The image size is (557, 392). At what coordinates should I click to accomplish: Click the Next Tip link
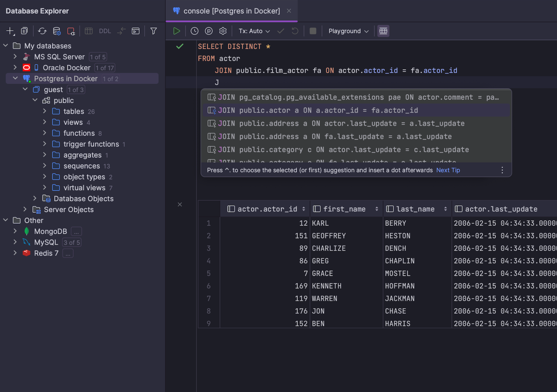coord(448,170)
